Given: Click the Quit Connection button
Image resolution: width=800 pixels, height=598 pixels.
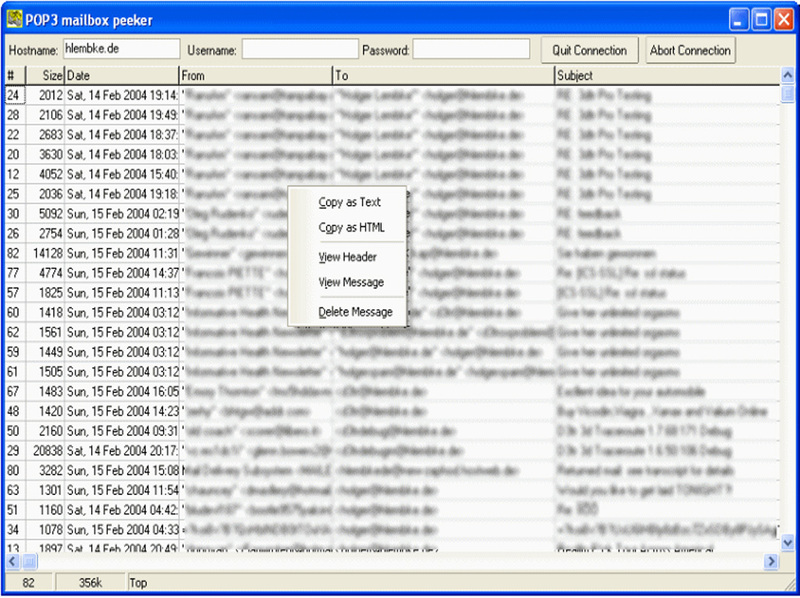Looking at the screenshot, I should [x=589, y=50].
